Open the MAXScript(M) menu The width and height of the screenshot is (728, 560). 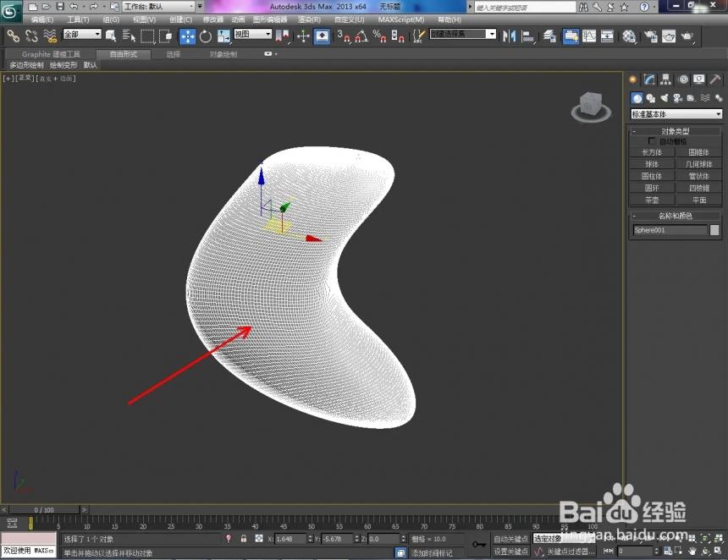tap(401, 20)
